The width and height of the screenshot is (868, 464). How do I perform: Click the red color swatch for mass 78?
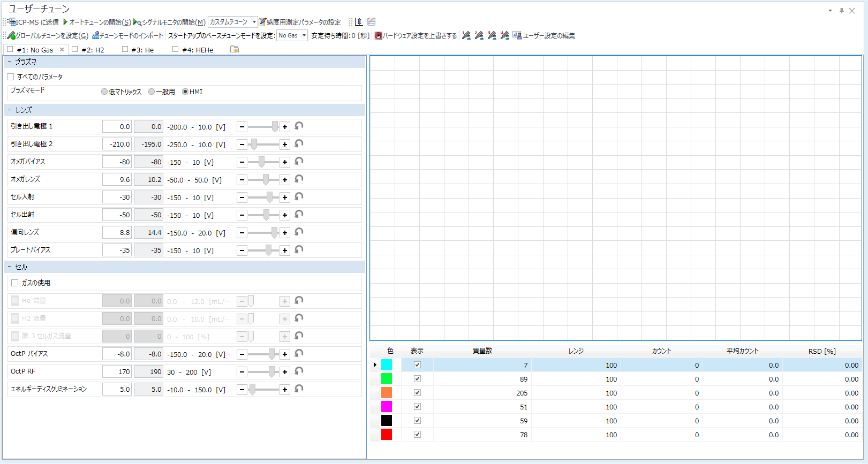point(387,435)
